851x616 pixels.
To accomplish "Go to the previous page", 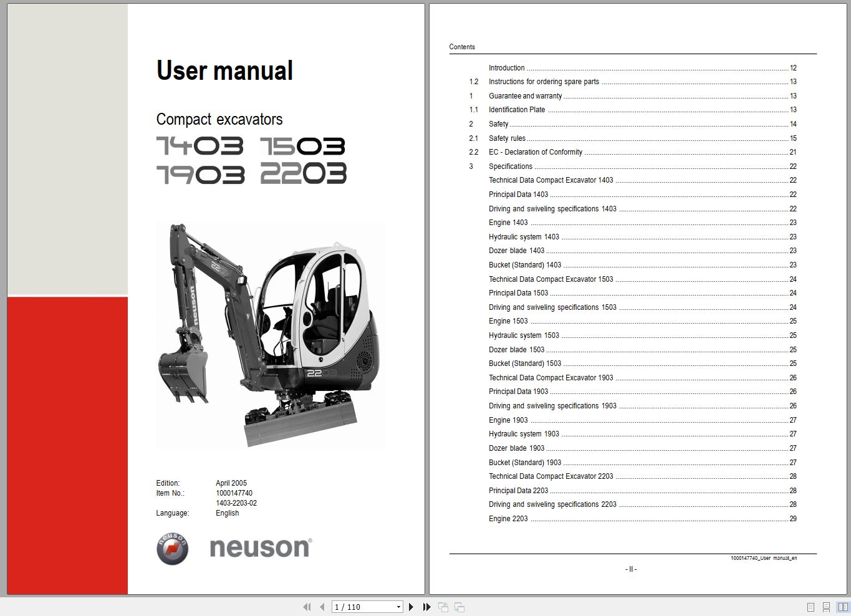I will tap(322, 607).
